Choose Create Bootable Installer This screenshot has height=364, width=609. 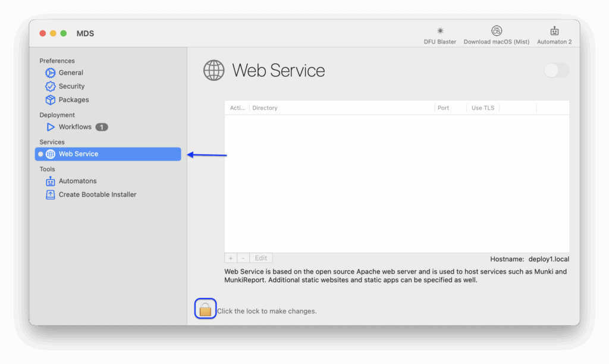coord(97,194)
